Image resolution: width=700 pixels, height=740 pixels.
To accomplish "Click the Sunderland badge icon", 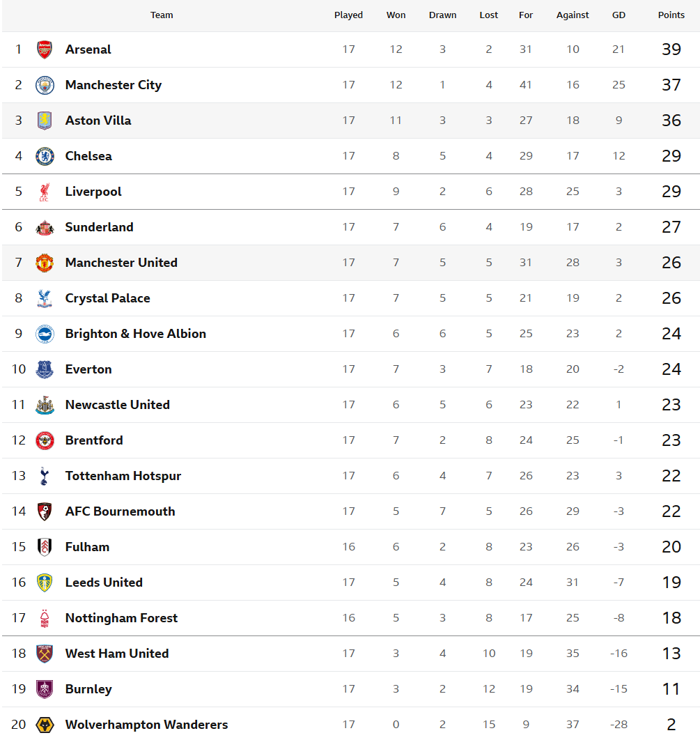I will 45,227.
